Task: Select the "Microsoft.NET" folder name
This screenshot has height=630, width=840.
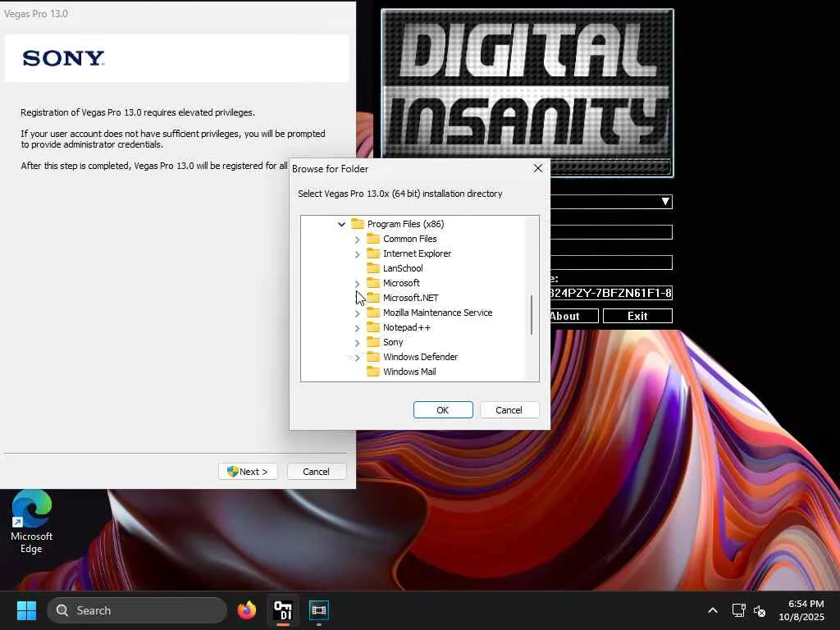Action: coord(410,298)
